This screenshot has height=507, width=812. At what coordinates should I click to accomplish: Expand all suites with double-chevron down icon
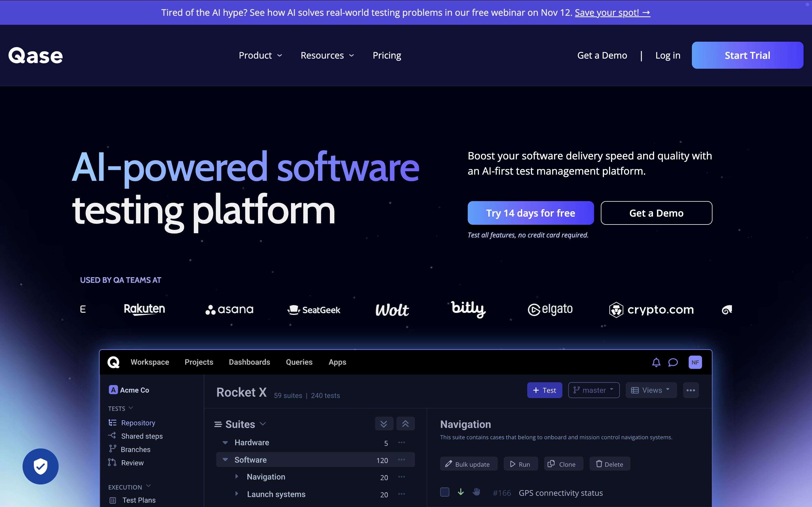[x=384, y=424]
